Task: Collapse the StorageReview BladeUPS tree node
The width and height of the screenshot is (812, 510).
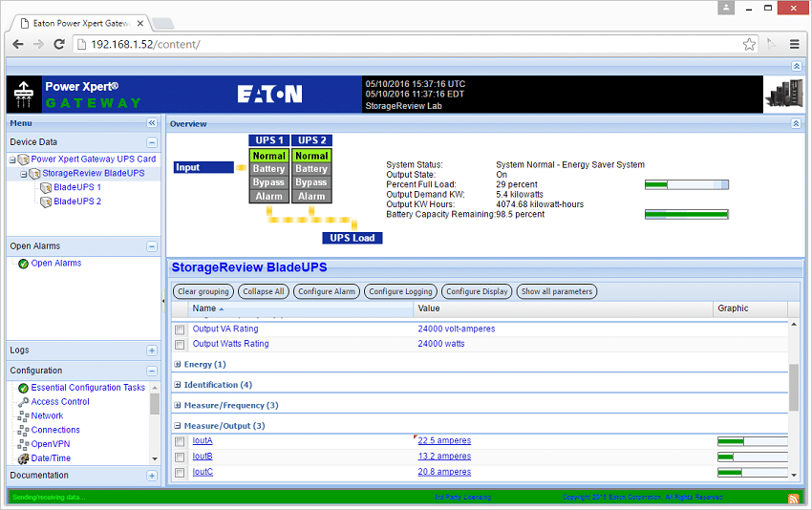Action: pyautogui.click(x=23, y=174)
